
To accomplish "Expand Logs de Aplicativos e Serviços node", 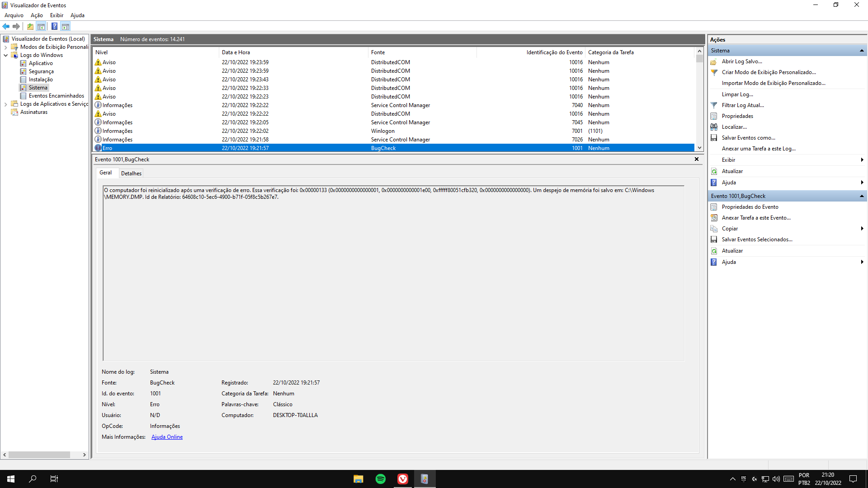I will (x=5, y=104).
